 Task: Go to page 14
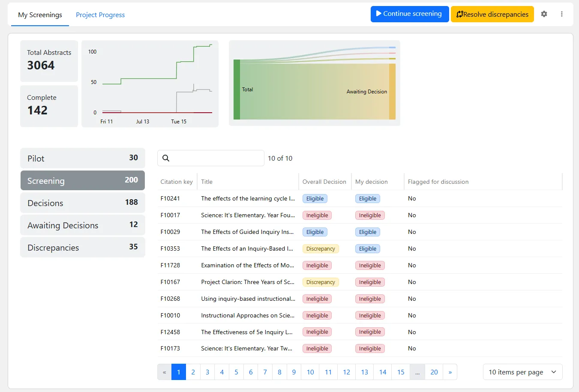click(x=383, y=372)
